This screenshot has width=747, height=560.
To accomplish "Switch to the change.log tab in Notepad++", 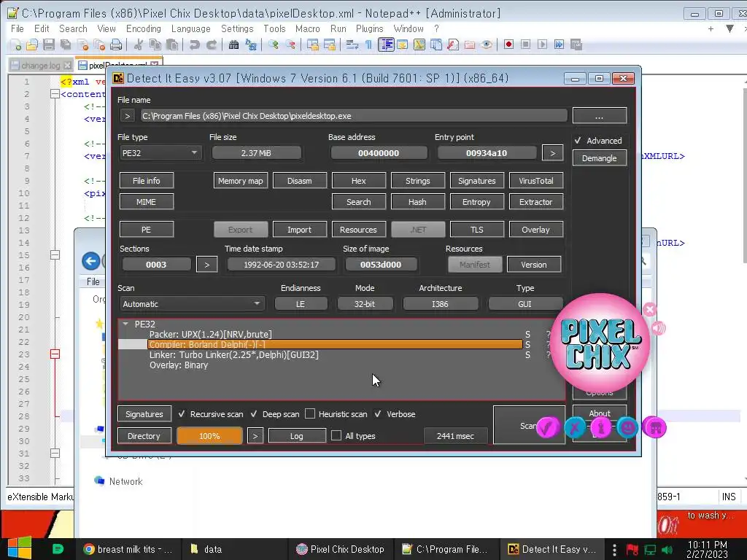I will pyautogui.click(x=41, y=65).
